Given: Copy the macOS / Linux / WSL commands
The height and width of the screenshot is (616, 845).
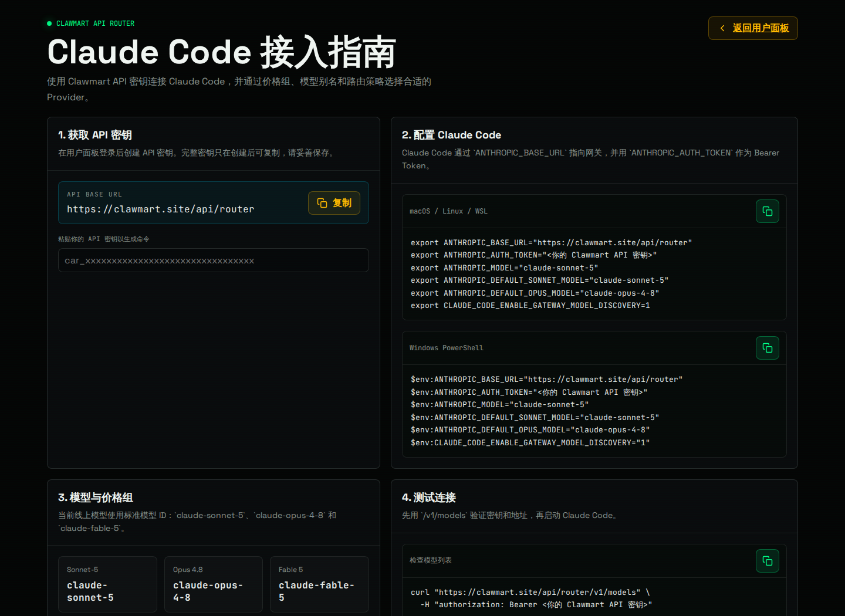Looking at the screenshot, I should click(x=768, y=211).
